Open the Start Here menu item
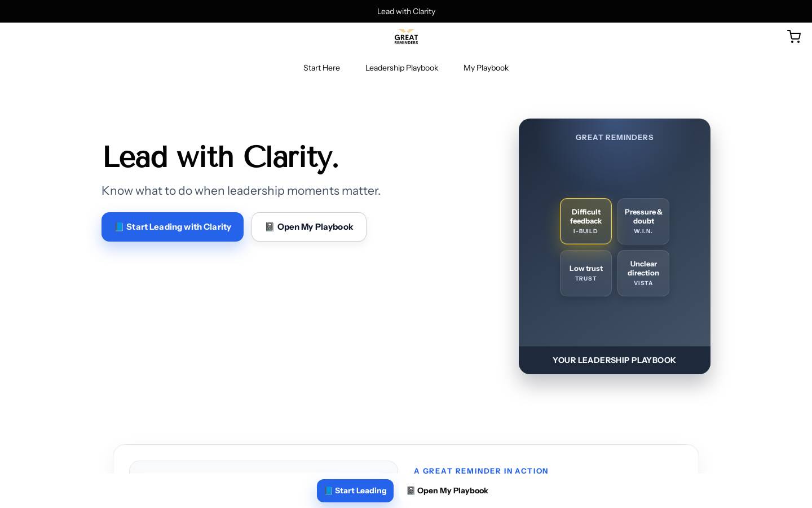Viewport: 812px width, 508px height. click(321, 68)
